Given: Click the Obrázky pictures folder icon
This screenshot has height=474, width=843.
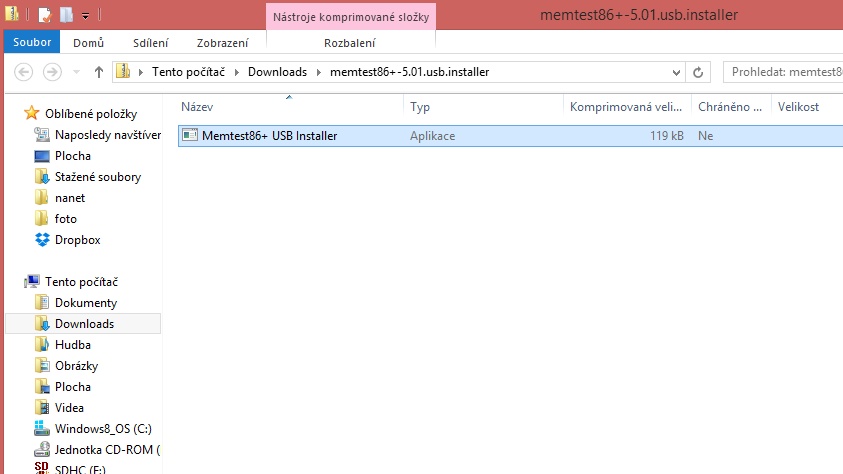Looking at the screenshot, I should [42, 366].
